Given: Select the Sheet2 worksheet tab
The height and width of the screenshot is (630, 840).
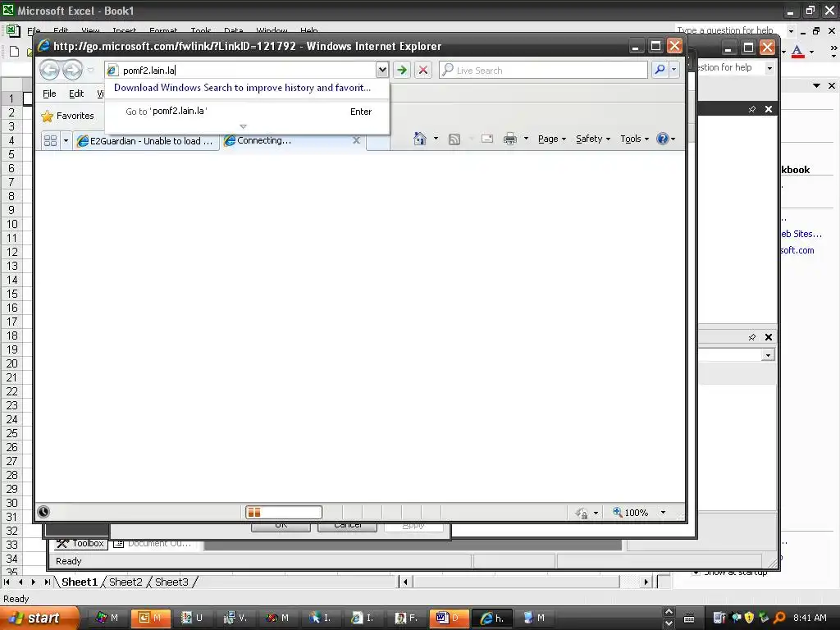Looking at the screenshot, I should [x=126, y=582].
